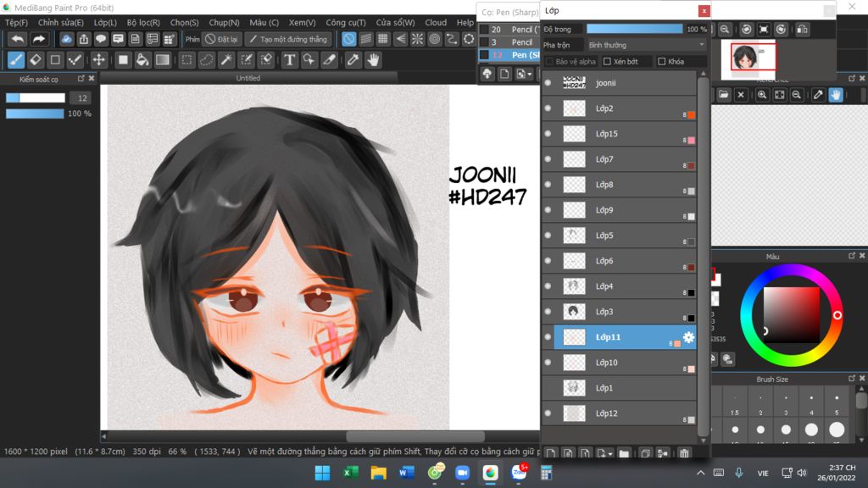Click Tạo một đường thẳng button

pyautogui.click(x=289, y=39)
